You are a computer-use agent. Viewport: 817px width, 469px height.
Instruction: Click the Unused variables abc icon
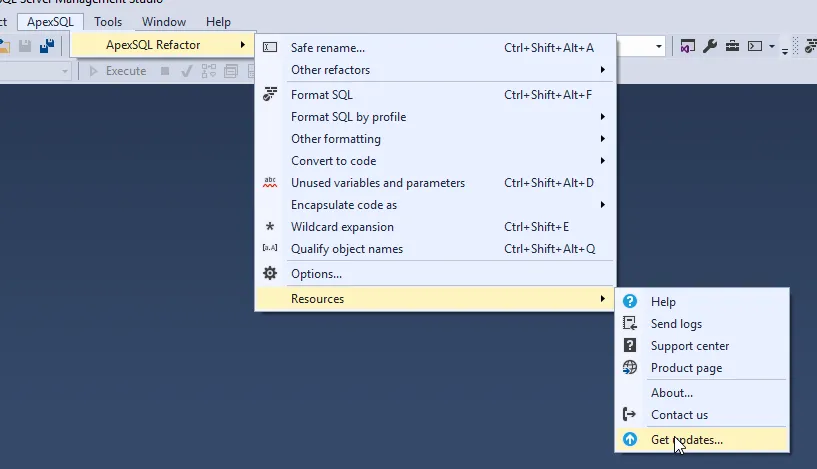(270, 182)
